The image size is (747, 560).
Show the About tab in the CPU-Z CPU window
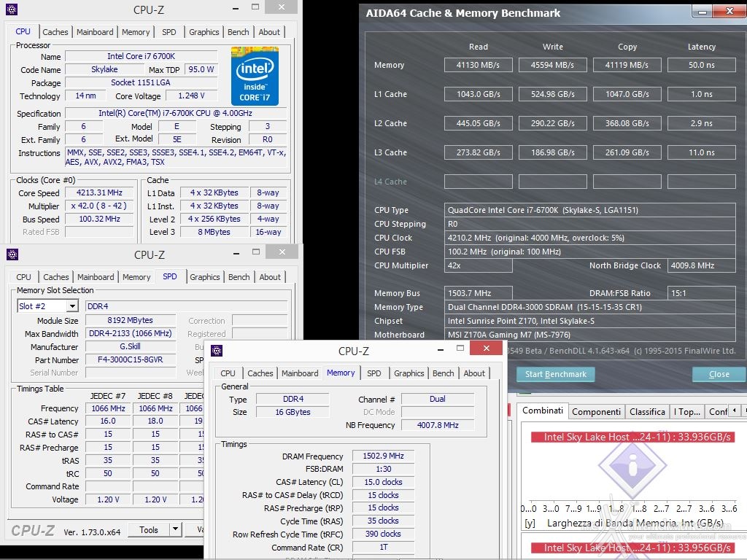[269, 32]
